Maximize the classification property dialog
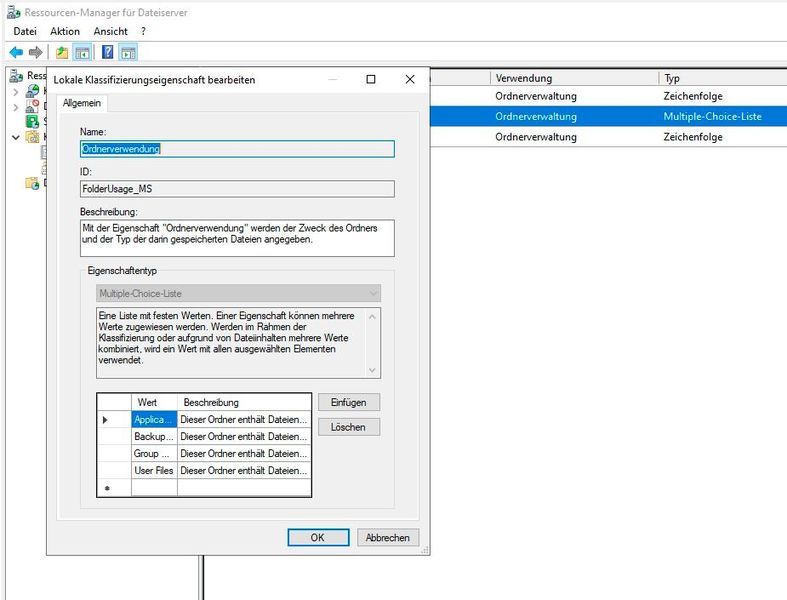 371,79
